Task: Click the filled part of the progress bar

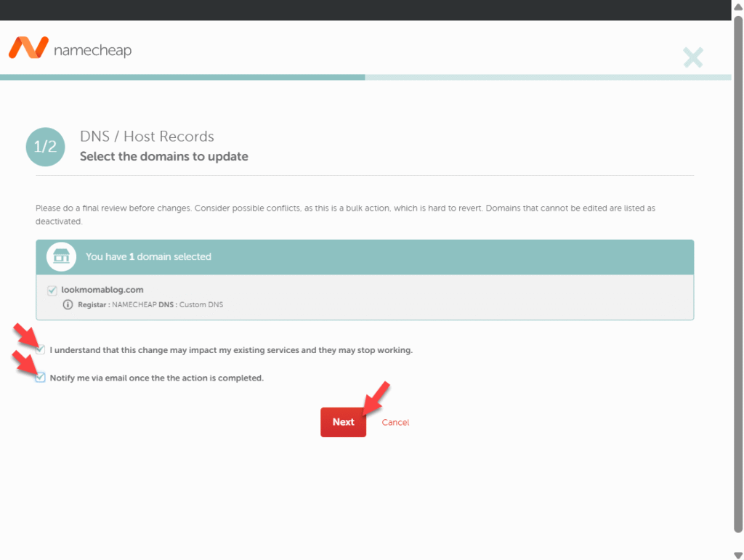Action: pos(182,77)
